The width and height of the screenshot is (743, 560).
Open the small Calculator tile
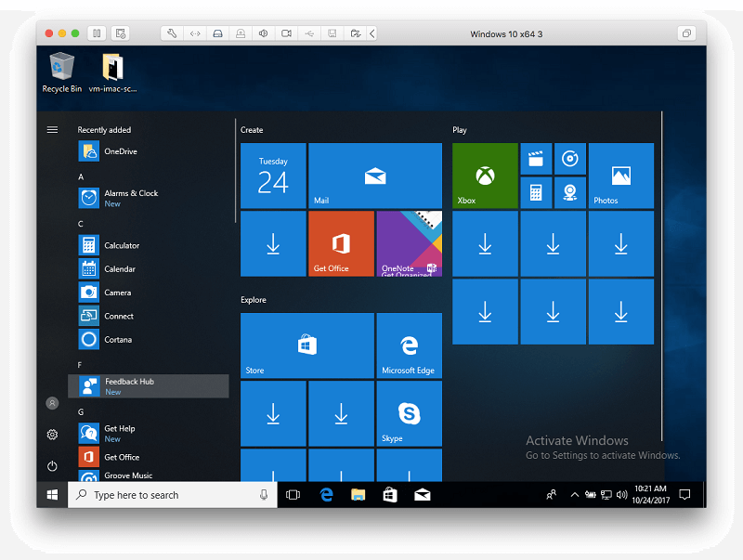[x=536, y=193]
